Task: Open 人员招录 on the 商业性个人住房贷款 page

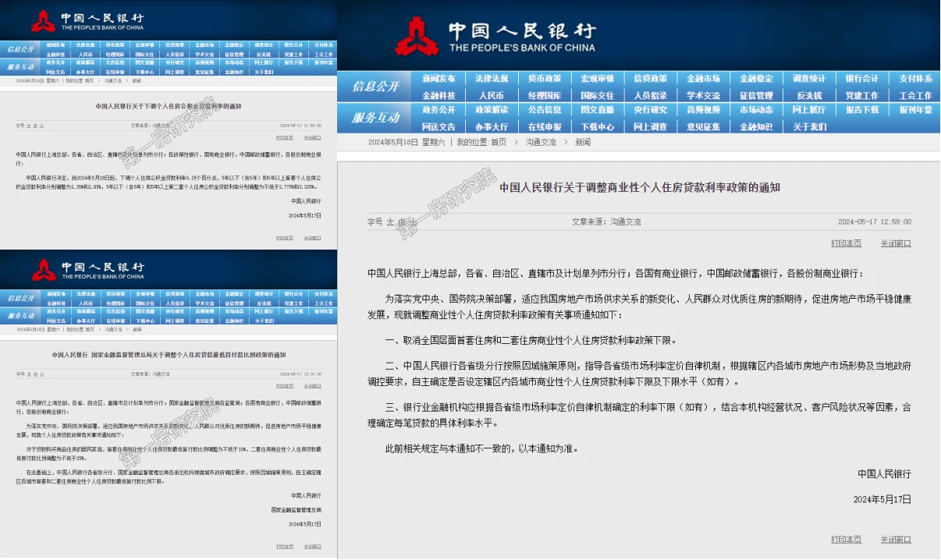Action: coord(651,95)
